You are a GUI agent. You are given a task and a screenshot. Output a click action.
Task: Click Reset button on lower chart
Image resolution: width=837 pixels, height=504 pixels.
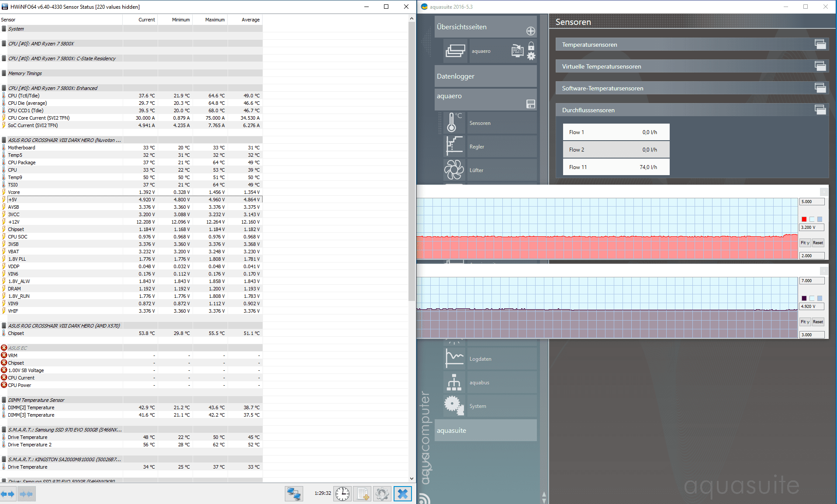coord(818,322)
